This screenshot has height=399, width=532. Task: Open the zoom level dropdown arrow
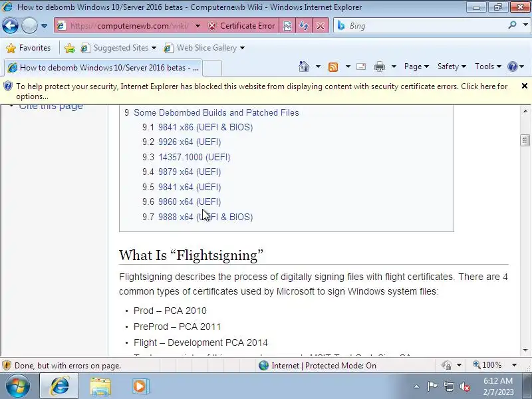(514, 365)
